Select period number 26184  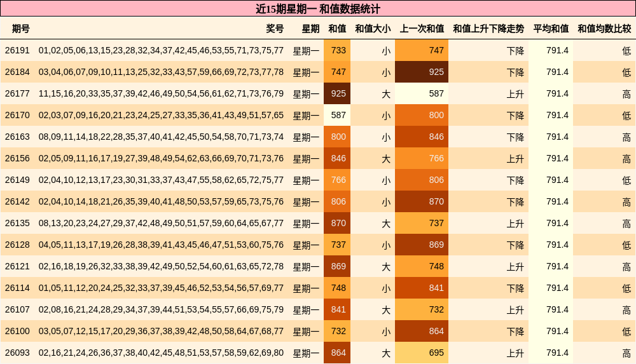coord(17,72)
